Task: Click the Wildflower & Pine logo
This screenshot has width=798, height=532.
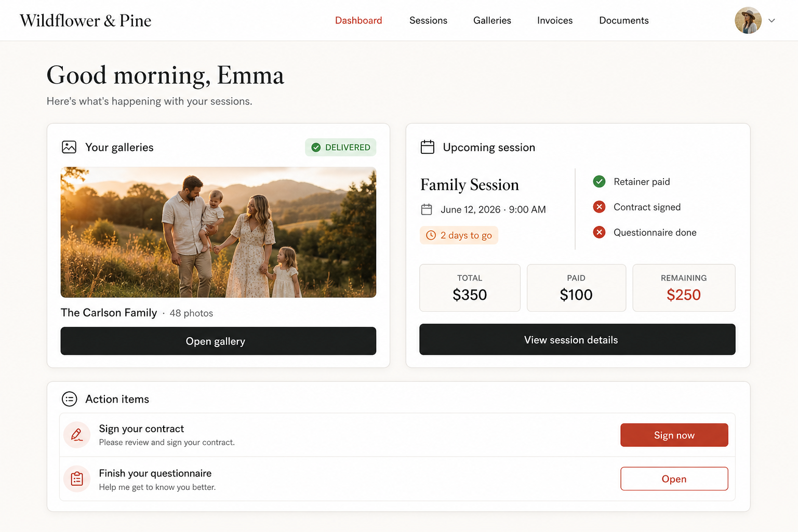Action: click(x=86, y=20)
